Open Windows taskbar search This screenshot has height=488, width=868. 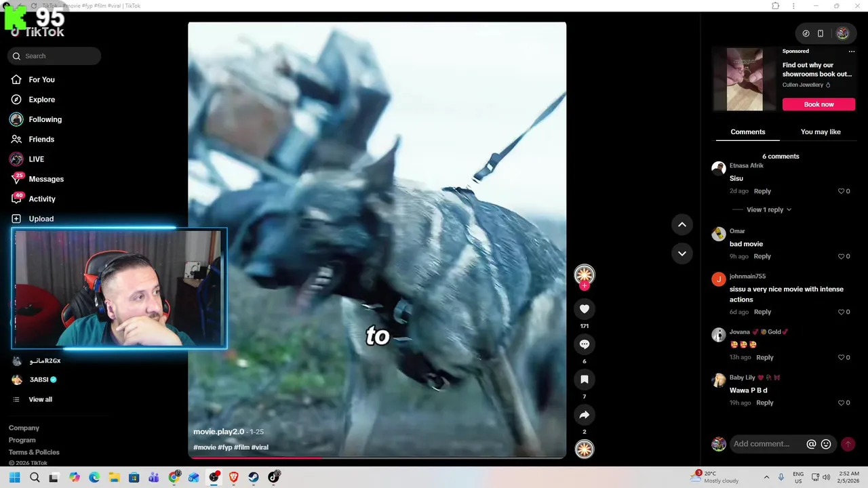[x=35, y=477]
